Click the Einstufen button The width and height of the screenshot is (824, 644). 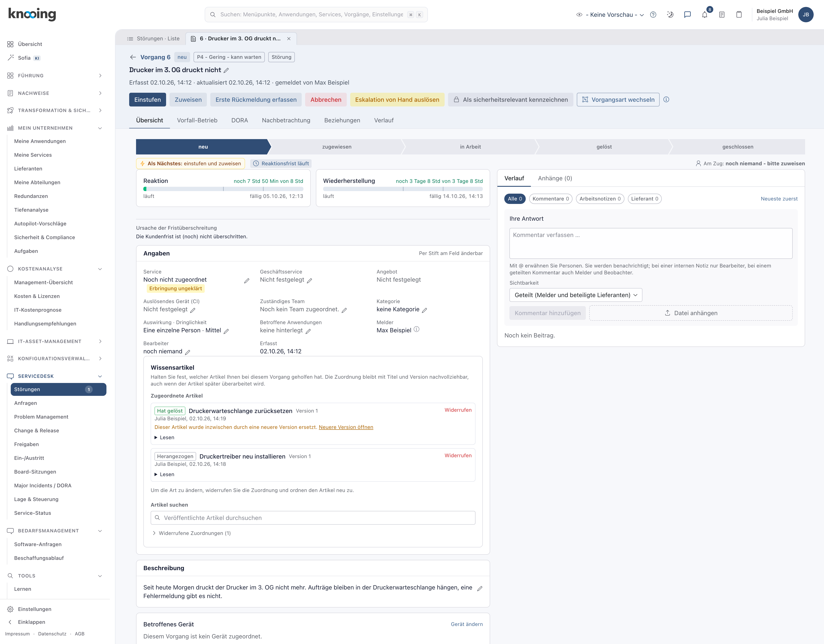147,100
